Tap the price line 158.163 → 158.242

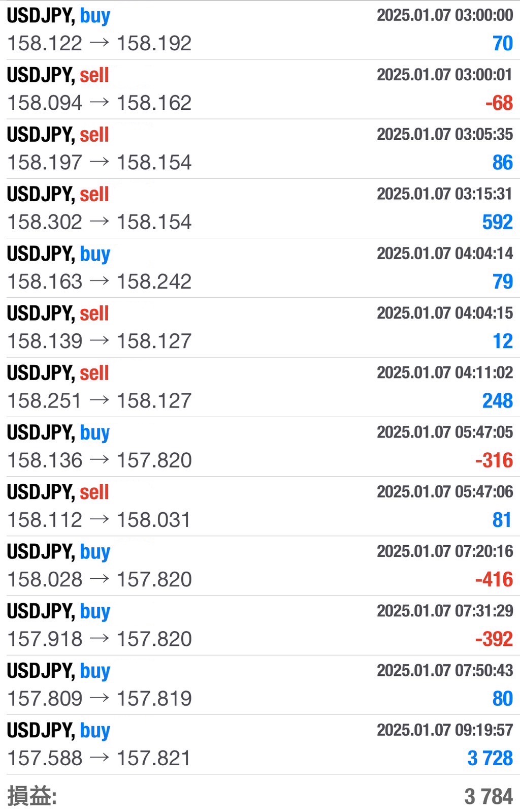[99, 282]
